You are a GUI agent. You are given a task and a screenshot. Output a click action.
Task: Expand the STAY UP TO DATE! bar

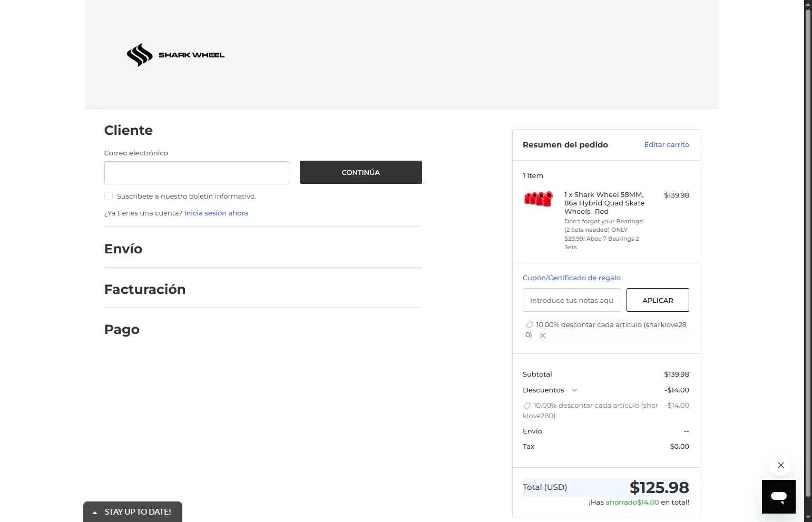pos(133,511)
